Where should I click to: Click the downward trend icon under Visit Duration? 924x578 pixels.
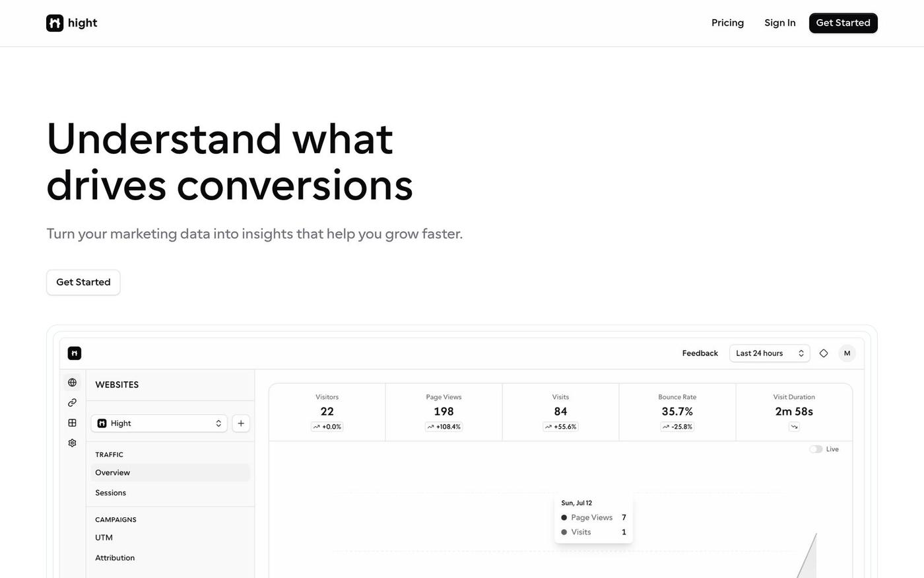point(794,427)
